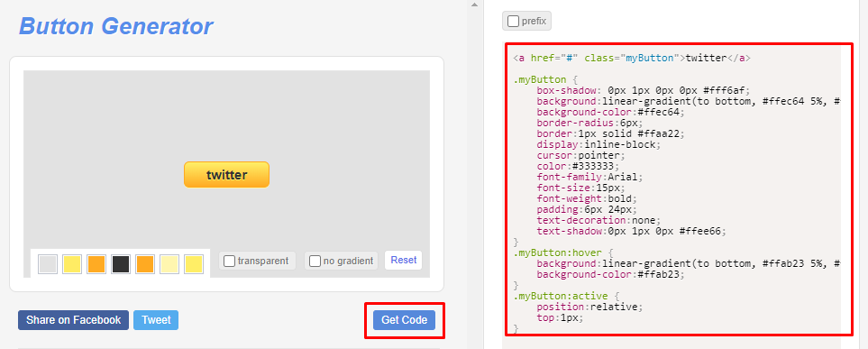
Task: Click 'background-color:#ffec64;' line
Action: tap(610, 113)
